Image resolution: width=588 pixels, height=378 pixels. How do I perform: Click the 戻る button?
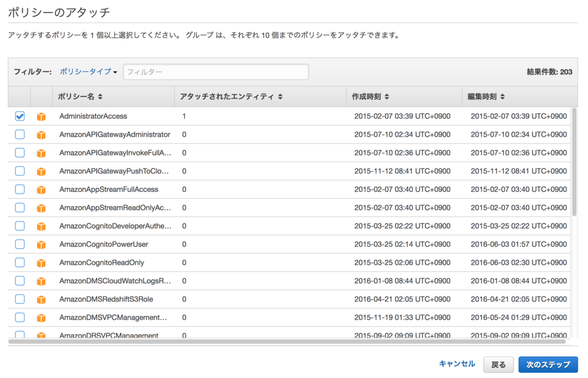click(498, 364)
